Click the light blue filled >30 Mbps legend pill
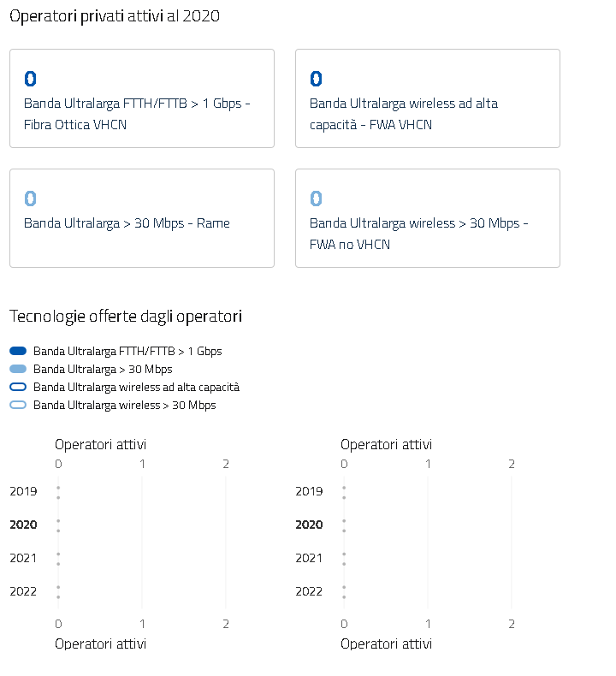Screen dimensions: 616x676 [18, 369]
